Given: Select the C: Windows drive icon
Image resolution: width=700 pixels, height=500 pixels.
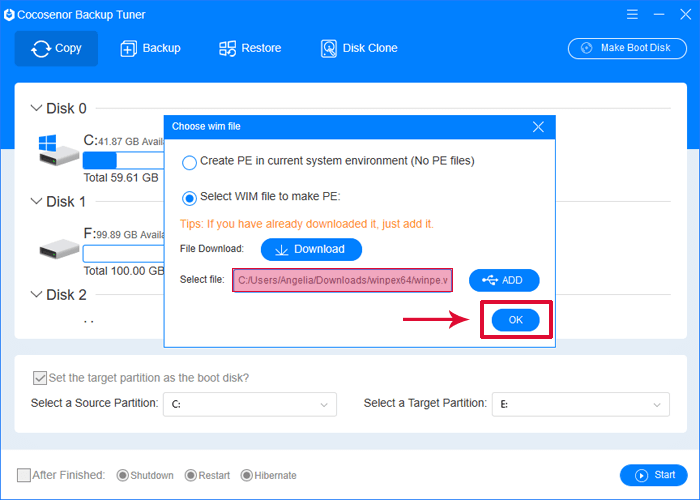Looking at the screenshot, I should 58,150.
